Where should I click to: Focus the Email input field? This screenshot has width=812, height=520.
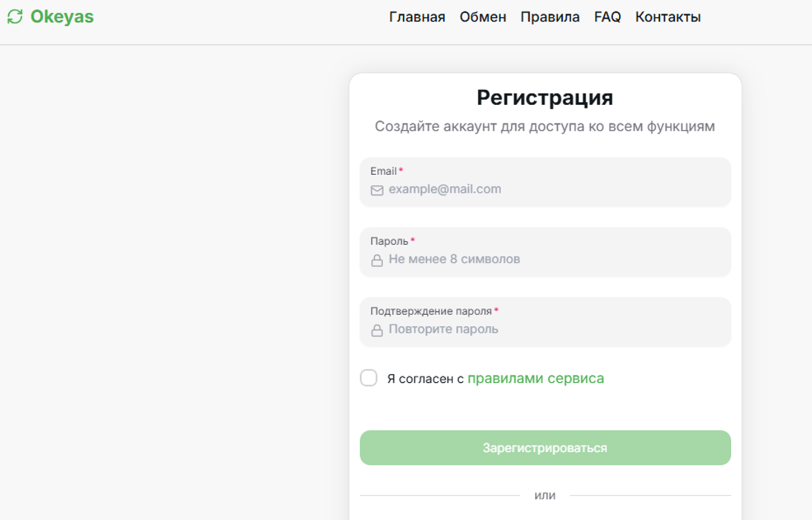point(545,182)
